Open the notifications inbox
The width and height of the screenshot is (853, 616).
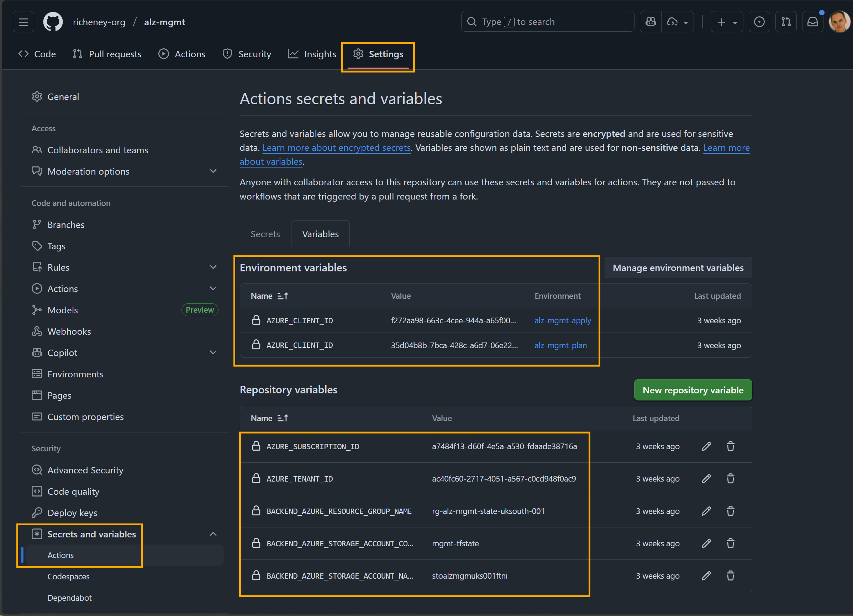tap(813, 21)
